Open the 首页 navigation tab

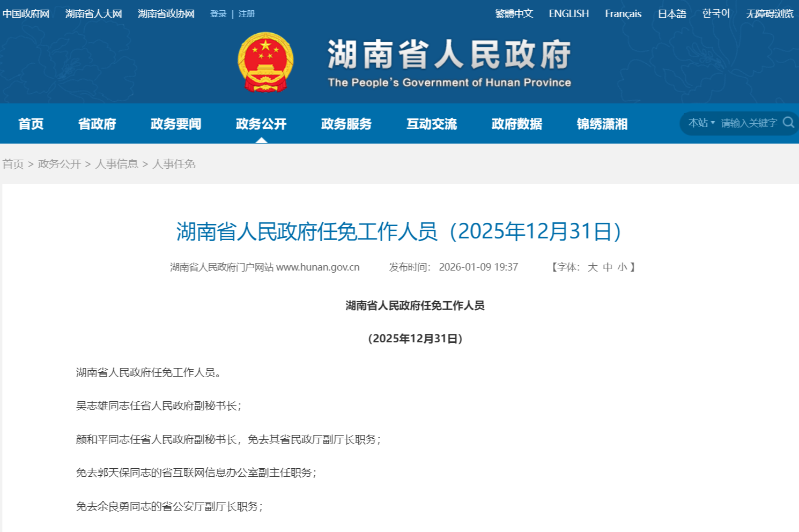[x=31, y=124]
